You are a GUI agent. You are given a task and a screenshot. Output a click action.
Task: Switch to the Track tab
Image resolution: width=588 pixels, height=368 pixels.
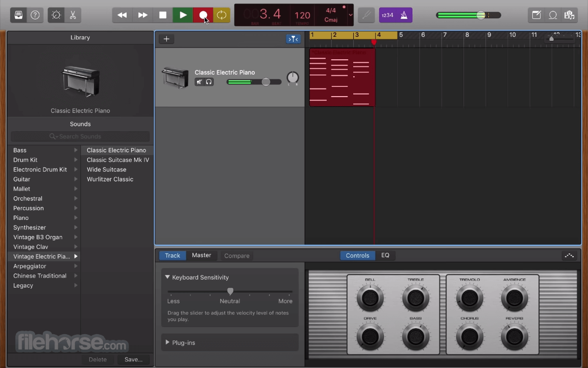pyautogui.click(x=173, y=256)
